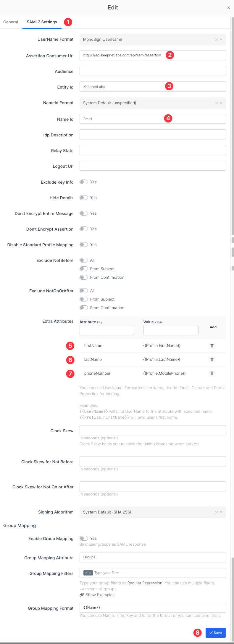Viewport: 234px width, 644px height.
Task: Turn on Enable Group Mapping
Action: point(84,538)
